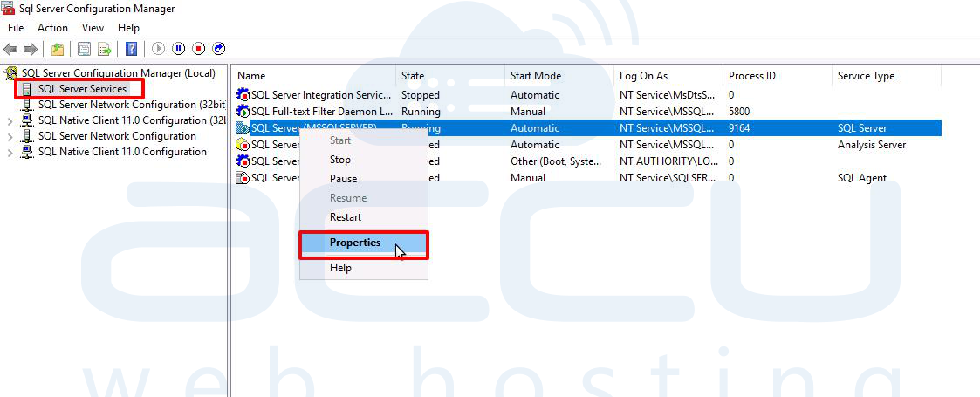This screenshot has height=397, width=980.
Task: Click the Back arrow toolbar icon
Action: pos(10,49)
